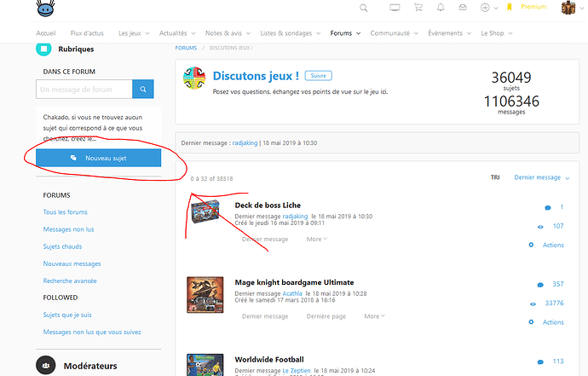Click the FORUMS breadcrumb link
Viewport: 588px width, 376px height.
[186, 48]
